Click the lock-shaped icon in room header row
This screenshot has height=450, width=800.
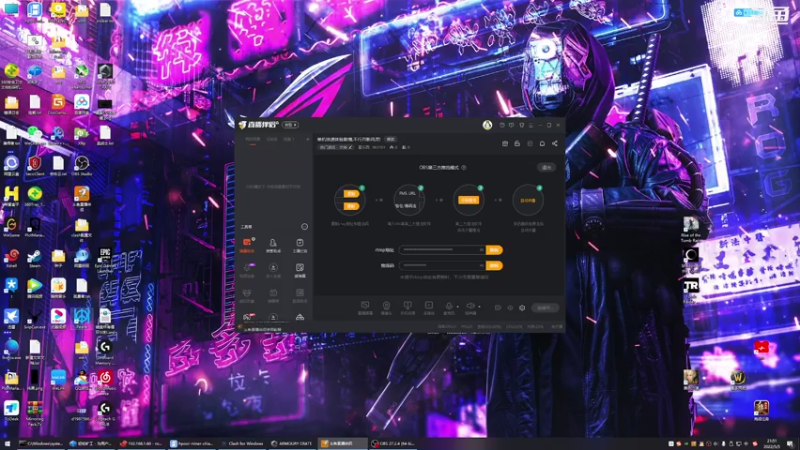click(x=517, y=144)
